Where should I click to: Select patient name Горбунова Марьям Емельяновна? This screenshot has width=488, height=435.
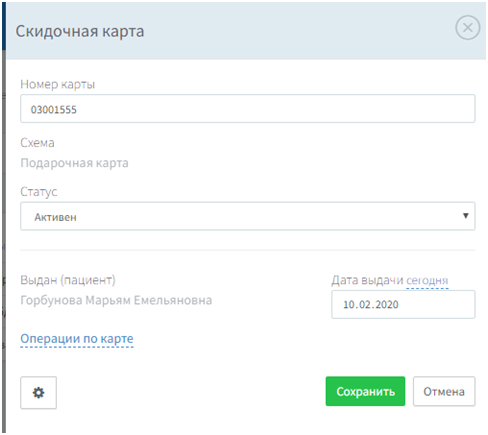pos(116,300)
